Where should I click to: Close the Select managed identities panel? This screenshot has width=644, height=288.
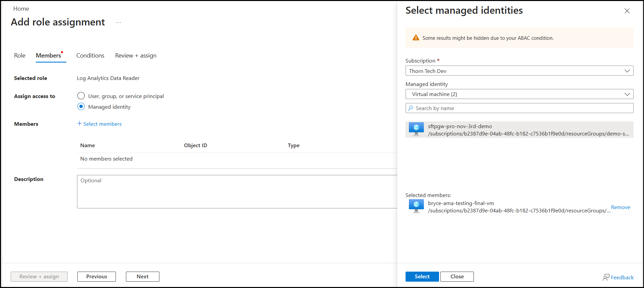(627, 11)
